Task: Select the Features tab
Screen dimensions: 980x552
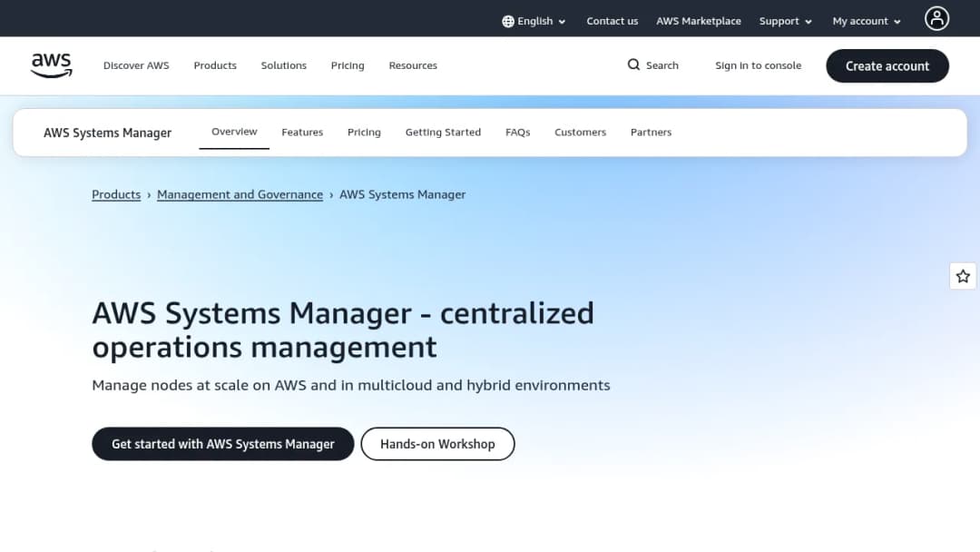Action: (x=302, y=133)
